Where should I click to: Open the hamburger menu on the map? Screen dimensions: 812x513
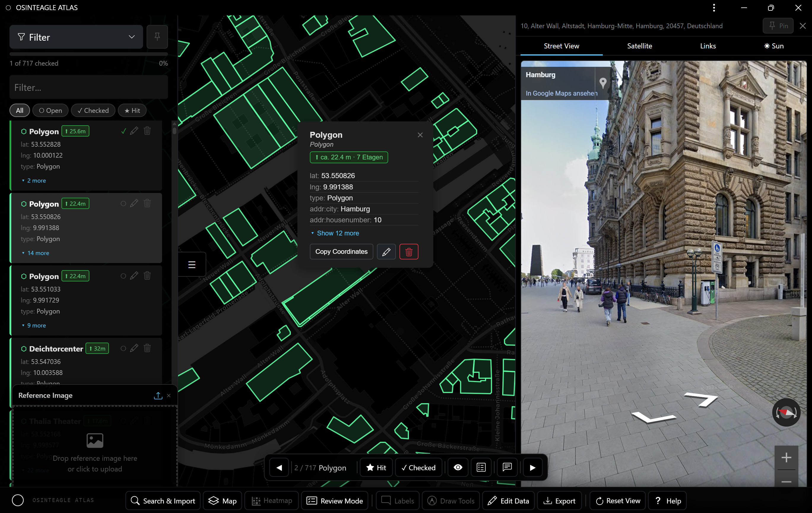[192, 265]
